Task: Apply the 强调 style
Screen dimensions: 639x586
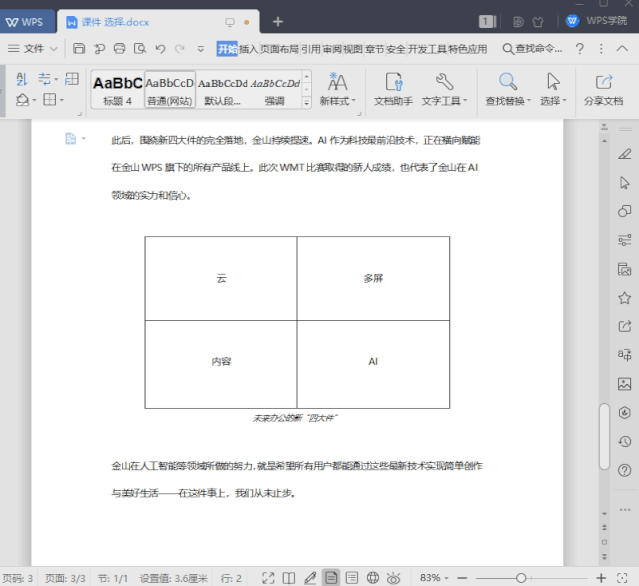Action: coord(275,89)
